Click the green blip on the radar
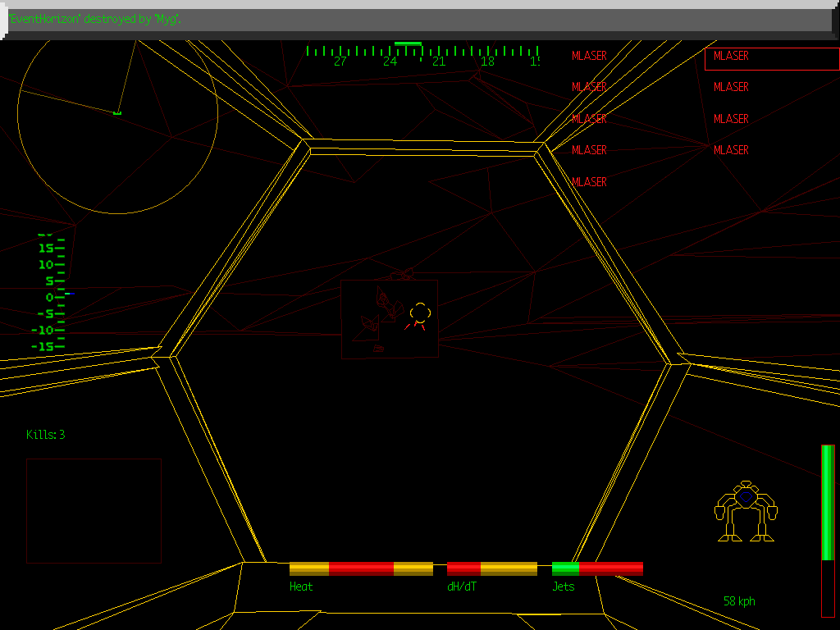 click(x=117, y=112)
